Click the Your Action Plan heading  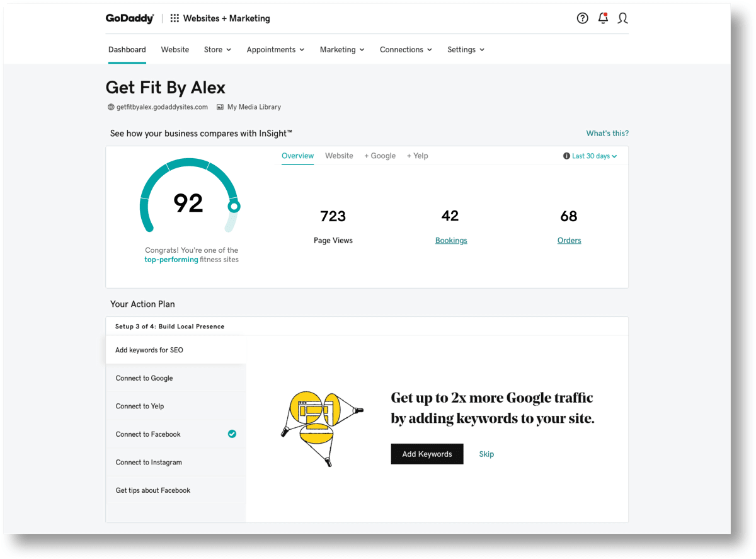click(x=142, y=304)
